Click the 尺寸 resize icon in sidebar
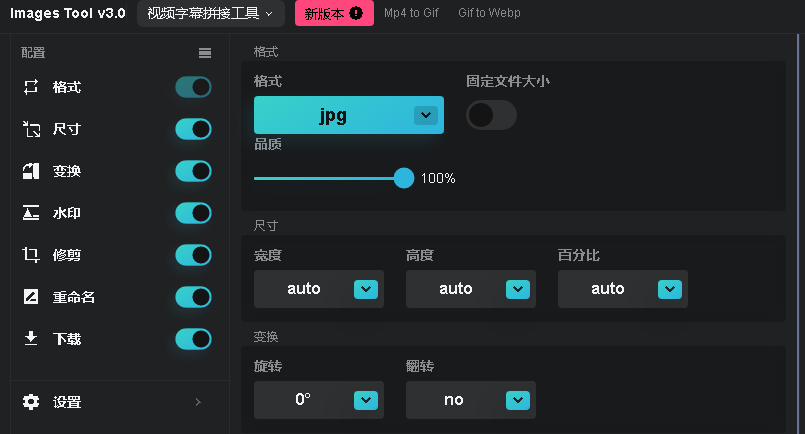This screenshot has width=805, height=434. tap(31, 129)
